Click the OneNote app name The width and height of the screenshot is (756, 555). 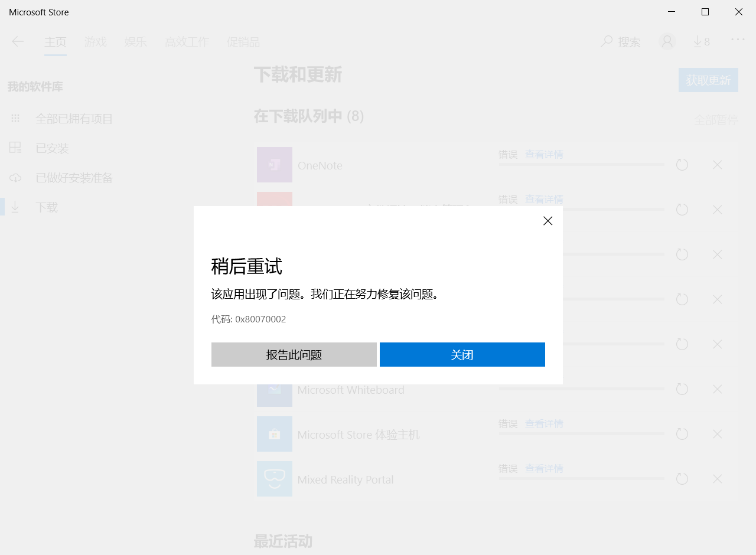pyautogui.click(x=320, y=165)
